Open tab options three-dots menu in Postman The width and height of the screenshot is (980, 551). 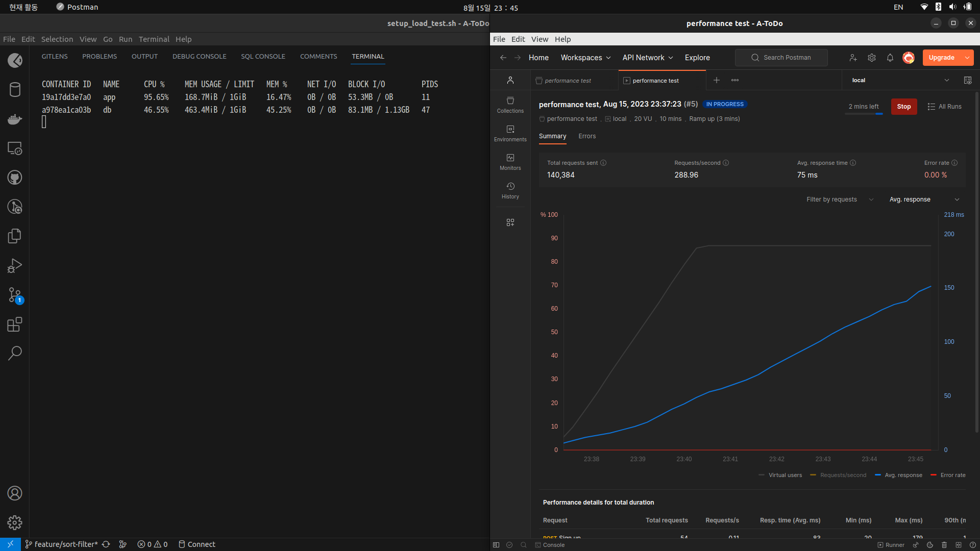[x=735, y=80]
